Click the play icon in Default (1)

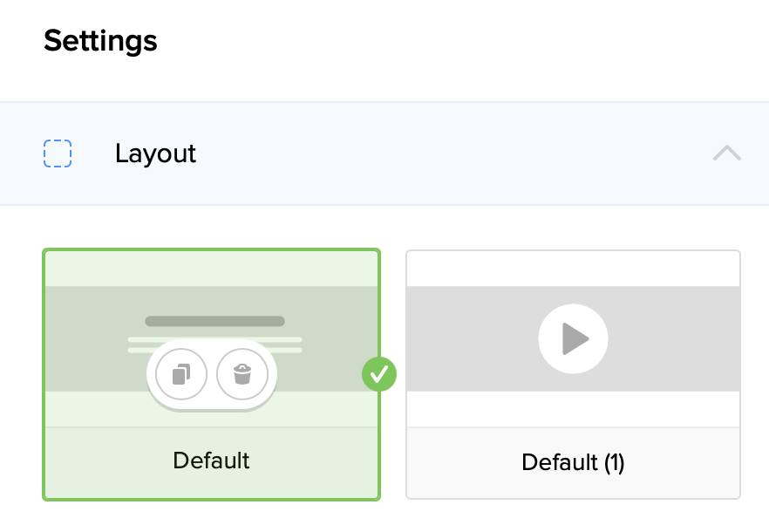point(573,338)
